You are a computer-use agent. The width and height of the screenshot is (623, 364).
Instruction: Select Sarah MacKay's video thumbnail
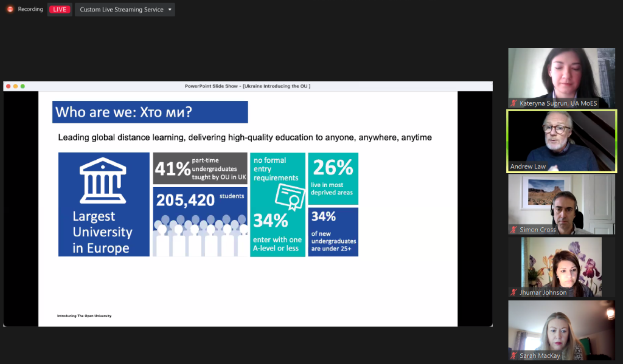click(562, 330)
